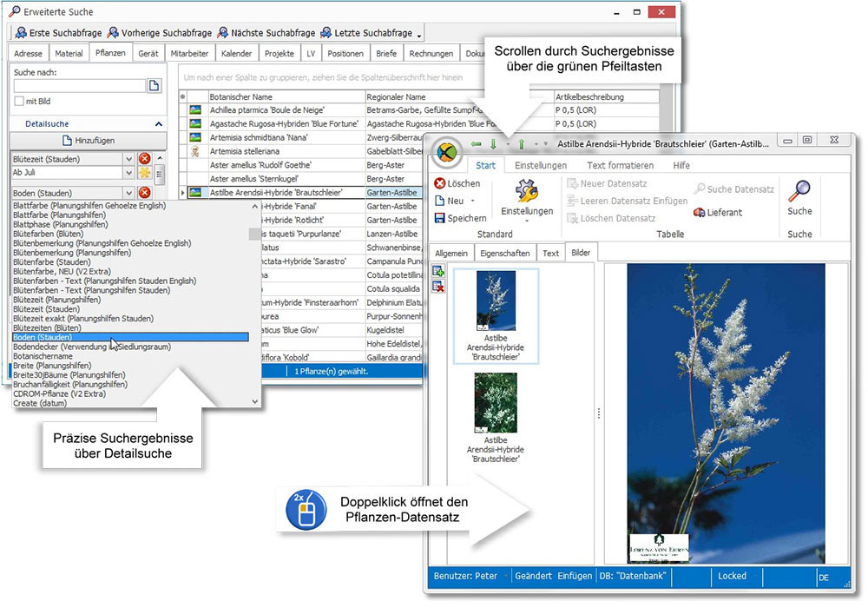Click the delete image icon
Image resolution: width=868 pixels, height=608 pixels.
click(438, 287)
